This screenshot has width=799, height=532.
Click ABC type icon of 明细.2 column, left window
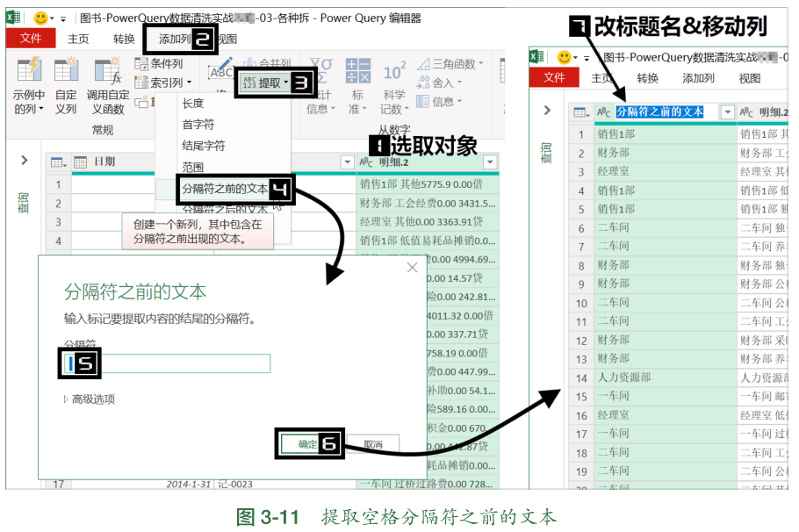[x=365, y=162]
